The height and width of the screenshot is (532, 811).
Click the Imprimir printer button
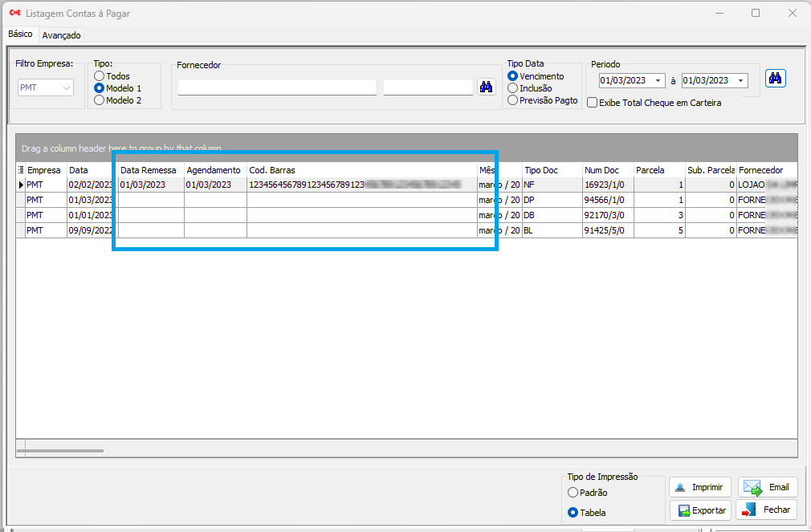pyautogui.click(x=699, y=487)
